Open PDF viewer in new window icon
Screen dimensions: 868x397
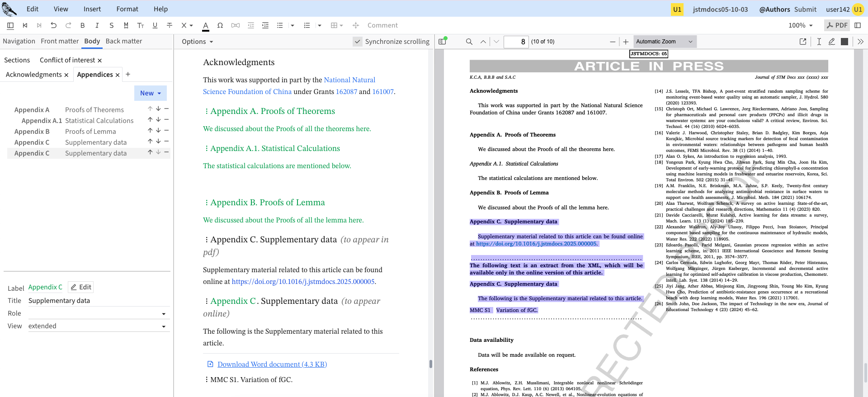803,42
